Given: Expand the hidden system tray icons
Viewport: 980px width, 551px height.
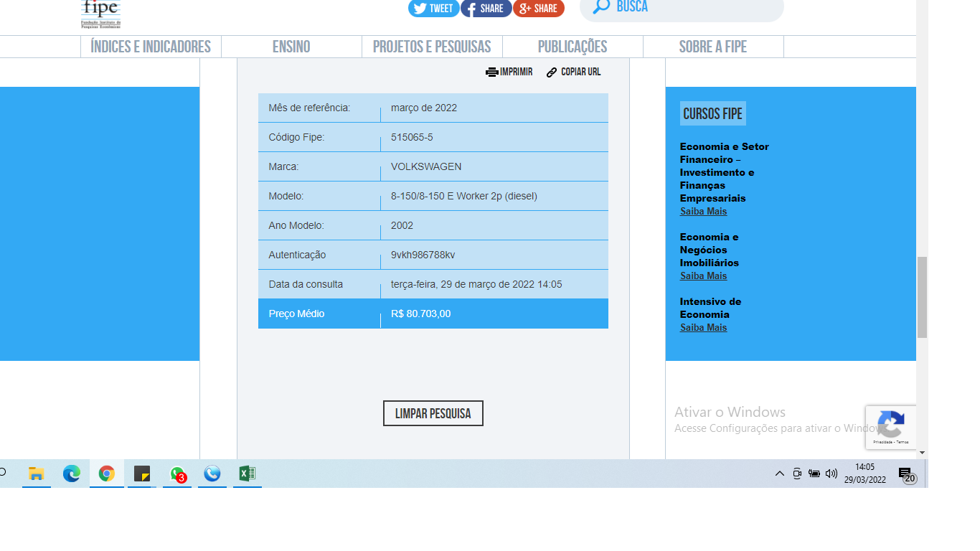Looking at the screenshot, I should click(779, 474).
